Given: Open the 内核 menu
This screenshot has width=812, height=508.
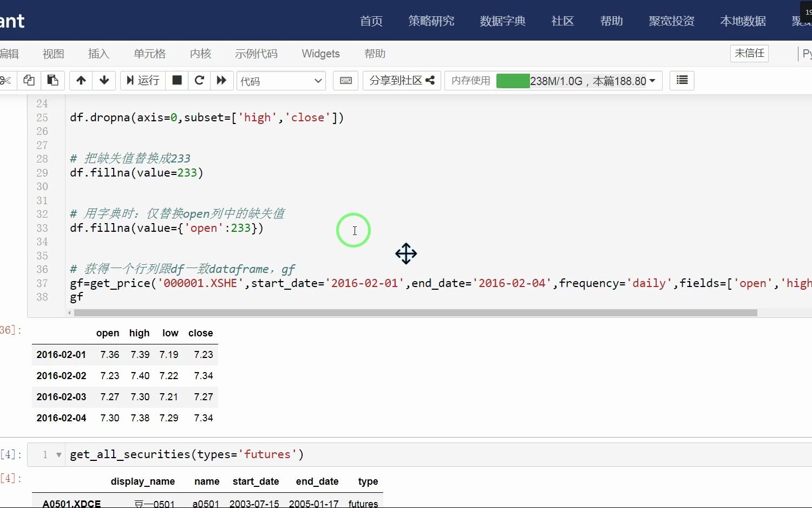Looking at the screenshot, I should click(200, 54).
